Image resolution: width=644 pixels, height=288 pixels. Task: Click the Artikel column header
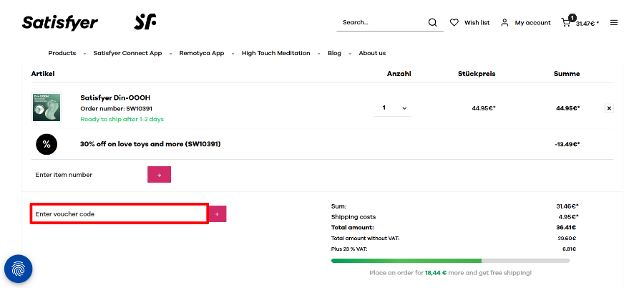[x=43, y=74]
